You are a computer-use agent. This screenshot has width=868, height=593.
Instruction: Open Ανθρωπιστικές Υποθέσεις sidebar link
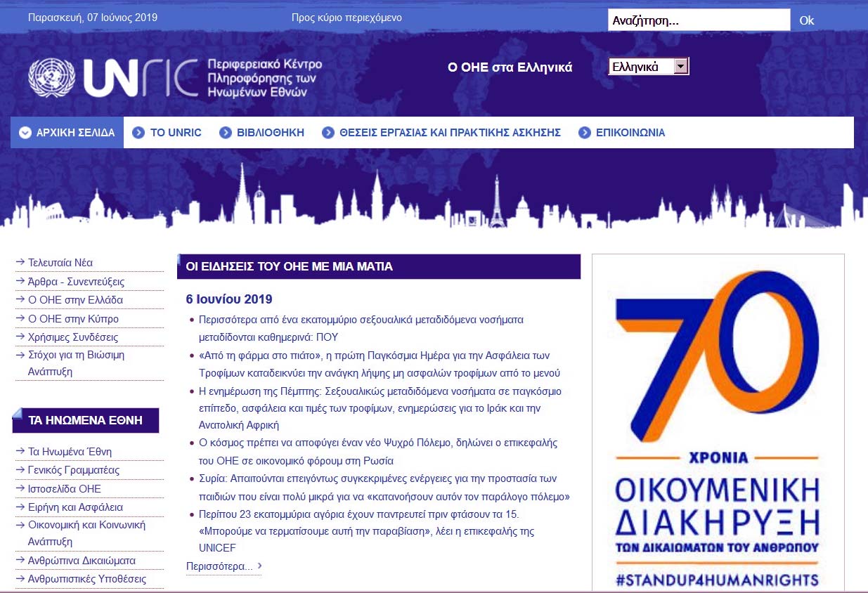click(87, 580)
